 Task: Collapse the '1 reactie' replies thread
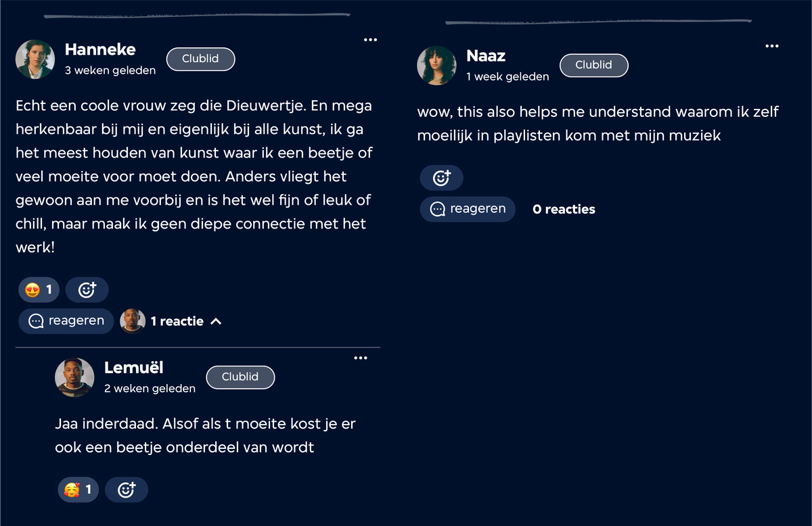tap(177, 321)
